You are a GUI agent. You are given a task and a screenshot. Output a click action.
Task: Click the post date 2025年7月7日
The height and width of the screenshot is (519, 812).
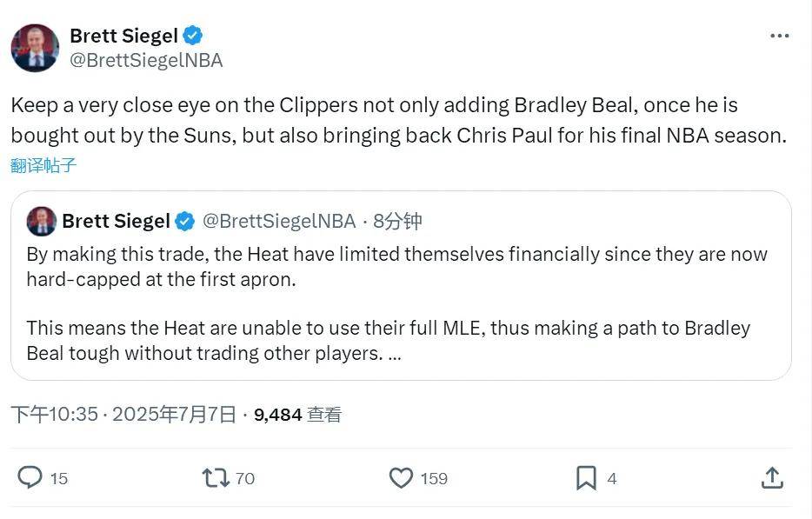[x=176, y=415]
